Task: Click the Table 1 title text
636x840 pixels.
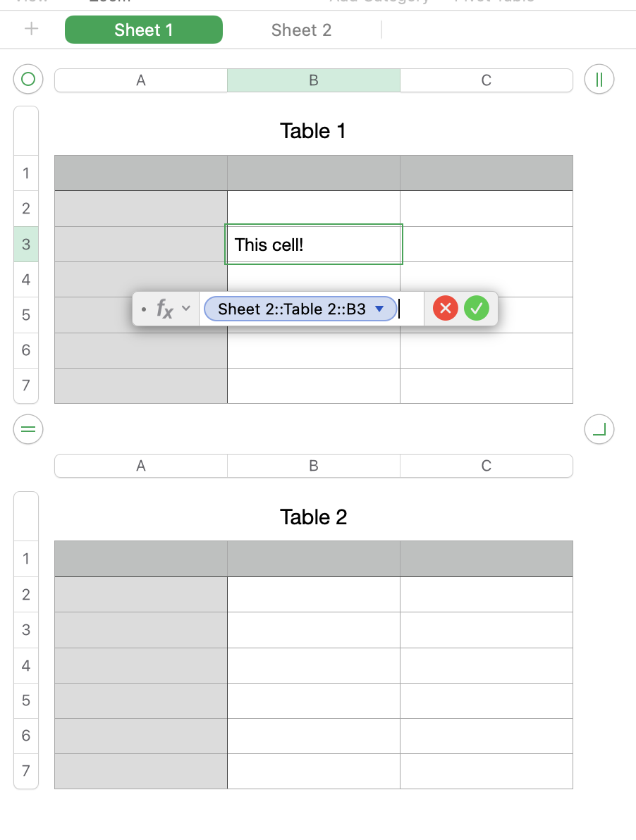Action: (313, 131)
